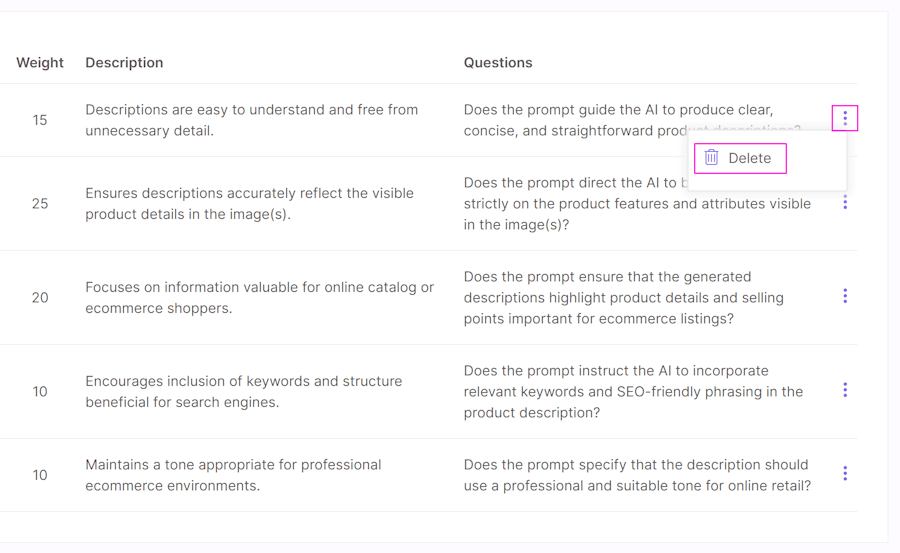Click the SEO-friendly phrasing question
The width and height of the screenshot is (900, 553).
coord(633,392)
